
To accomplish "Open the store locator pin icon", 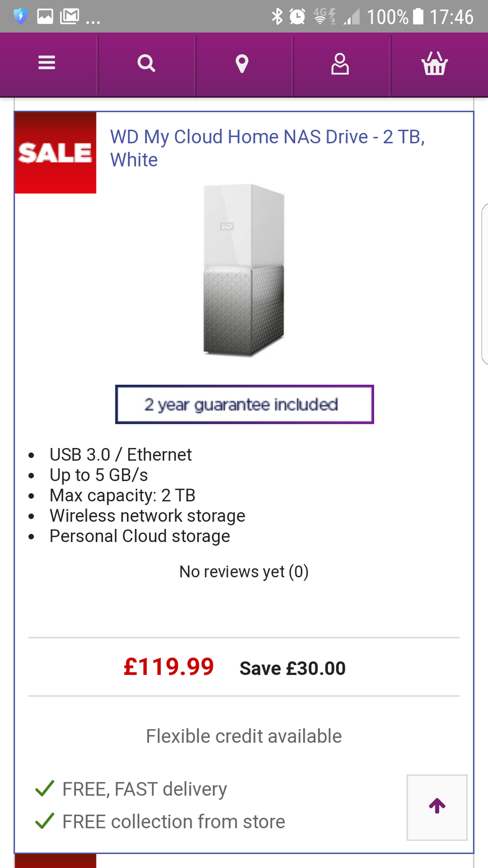I will [242, 63].
